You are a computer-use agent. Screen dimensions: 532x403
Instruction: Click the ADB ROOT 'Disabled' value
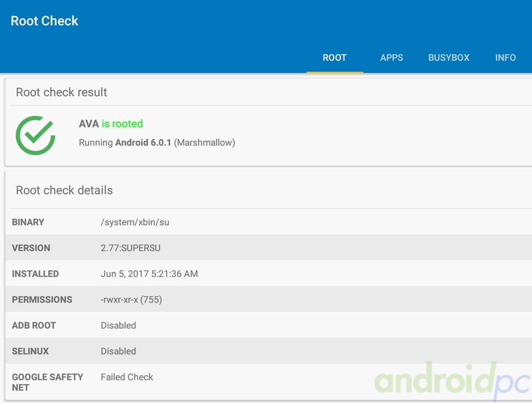(x=119, y=326)
